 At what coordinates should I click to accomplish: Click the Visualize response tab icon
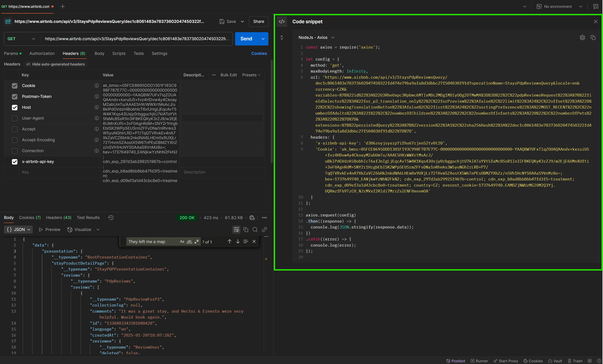[70, 229]
